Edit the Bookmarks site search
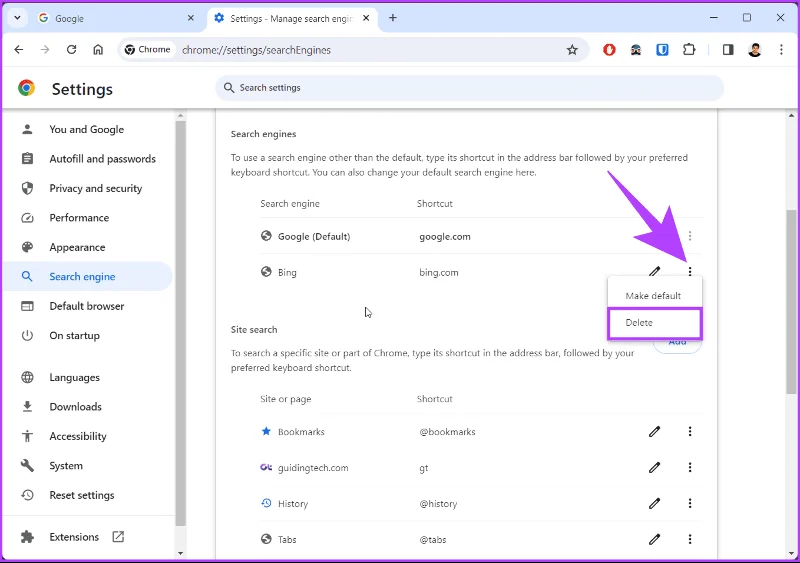Screen dimensions: 800x563 pyautogui.click(x=655, y=432)
